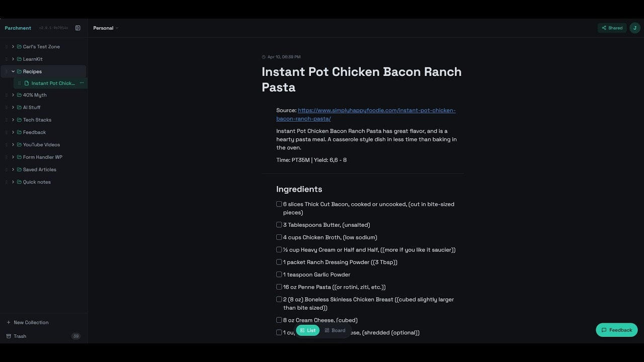Screen dimensions: 644x362
Task: Select the List view tab
Action: coord(308,330)
